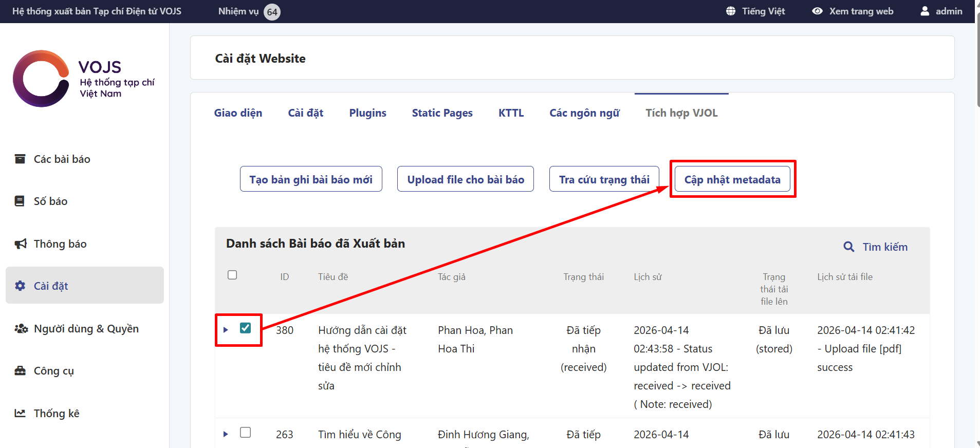
Task: Open the admin user menu
Action: (941, 11)
